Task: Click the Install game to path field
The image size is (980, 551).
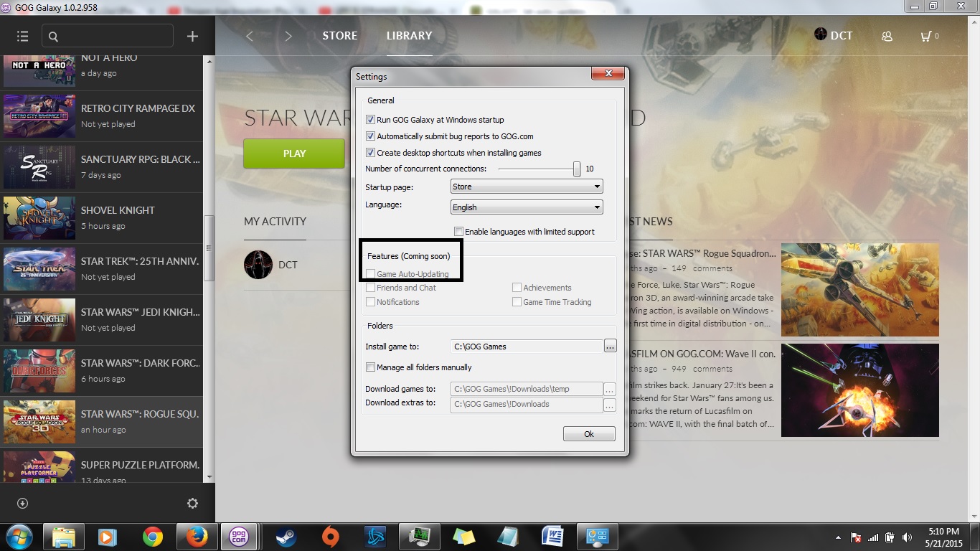Action: pos(527,347)
